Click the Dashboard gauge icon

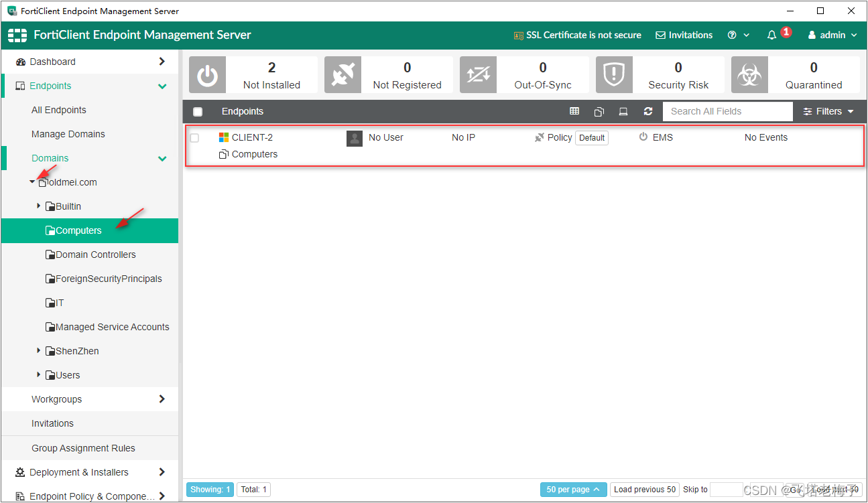tap(21, 62)
